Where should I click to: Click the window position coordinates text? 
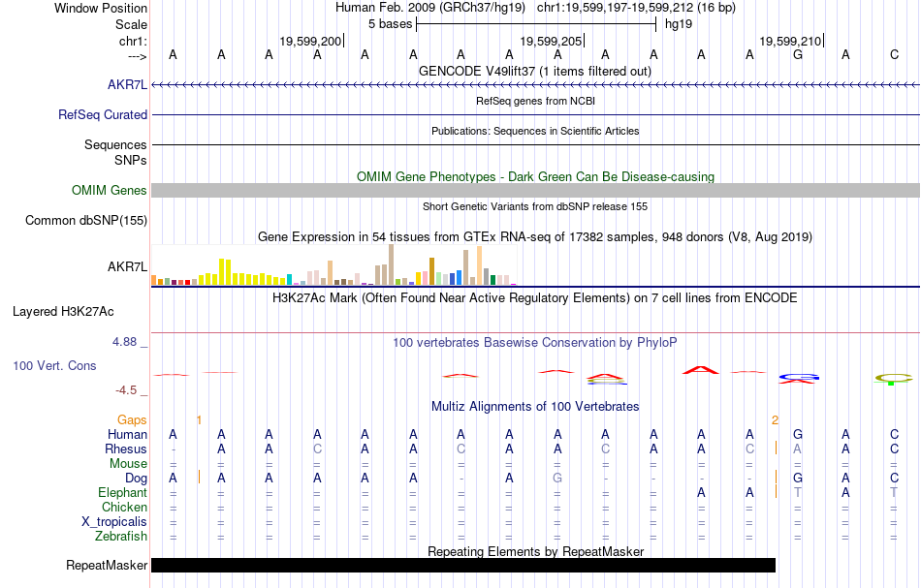(x=636, y=8)
